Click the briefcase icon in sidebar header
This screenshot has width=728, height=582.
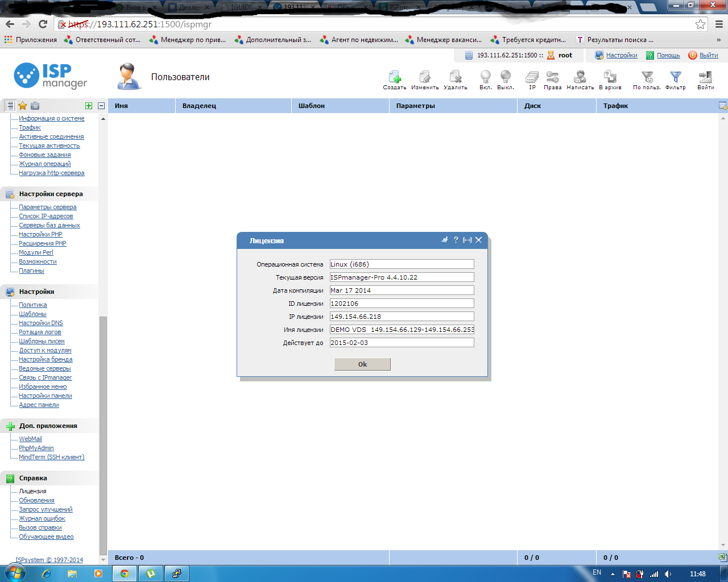point(35,106)
